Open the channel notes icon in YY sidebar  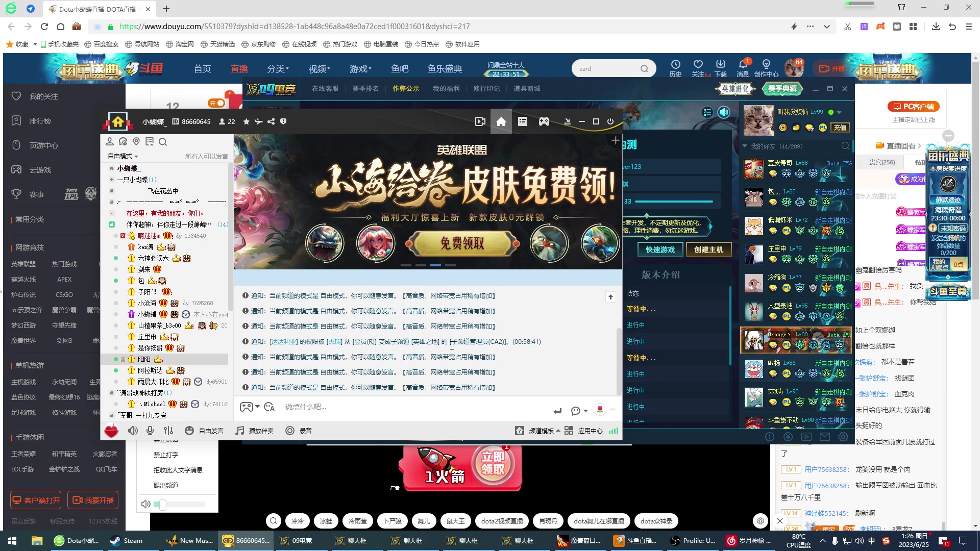click(x=150, y=142)
